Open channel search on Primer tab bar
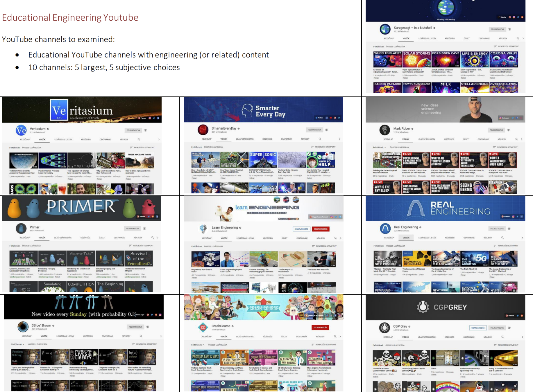This screenshot has height=392, width=533. click(153, 238)
